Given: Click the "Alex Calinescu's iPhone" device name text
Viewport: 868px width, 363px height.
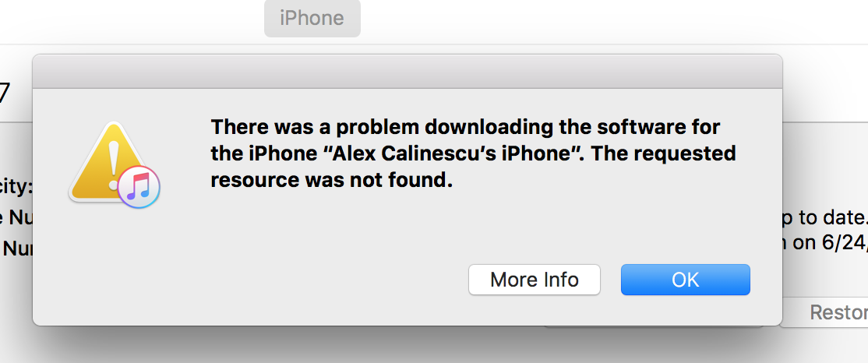Looking at the screenshot, I should click(451, 153).
